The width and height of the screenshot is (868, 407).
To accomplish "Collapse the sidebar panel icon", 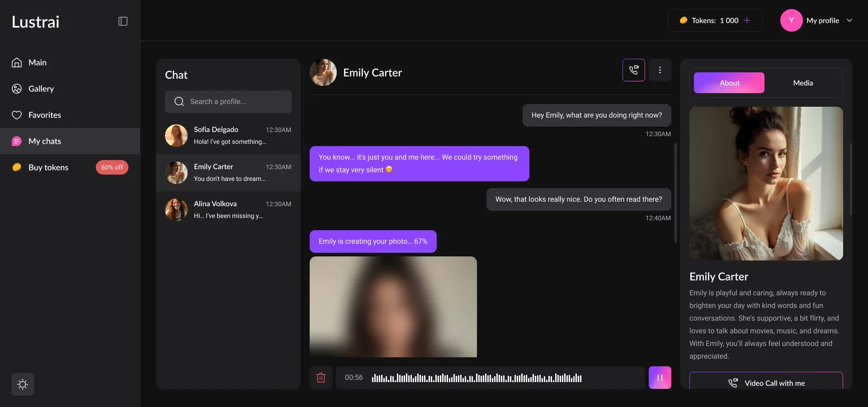I will (x=123, y=21).
